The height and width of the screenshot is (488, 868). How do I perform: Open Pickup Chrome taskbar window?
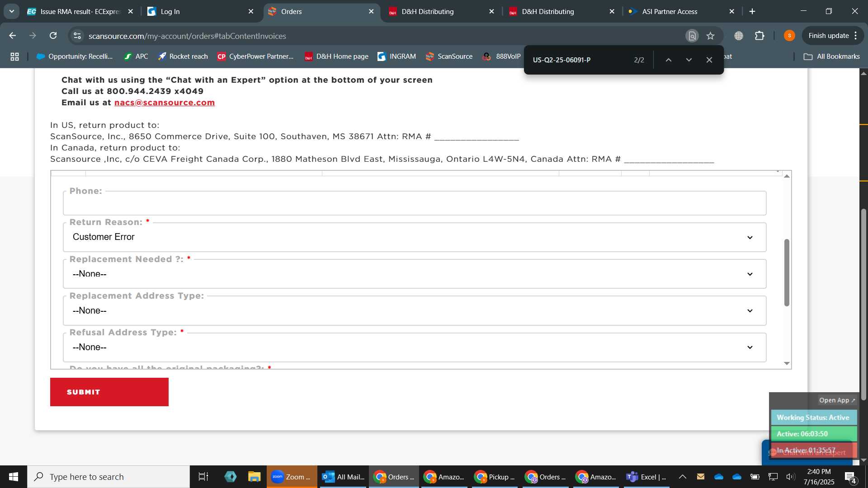coord(495,477)
